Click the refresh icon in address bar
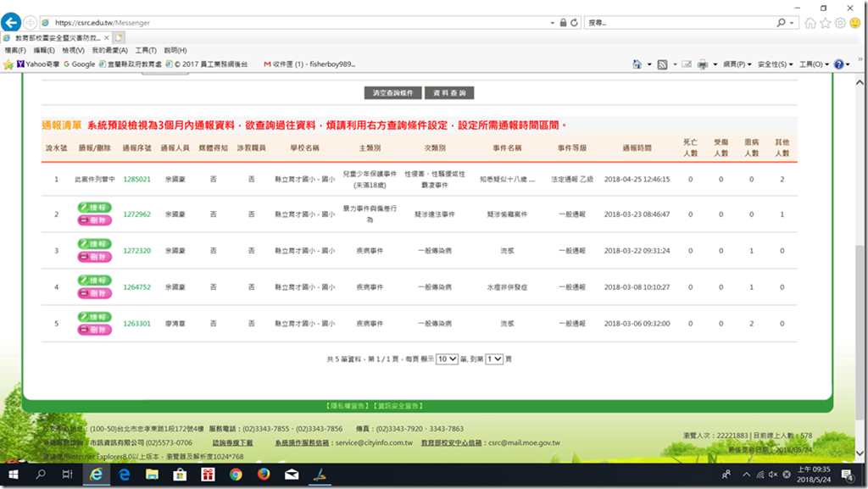Screen dimensions: 868x489 575,23
